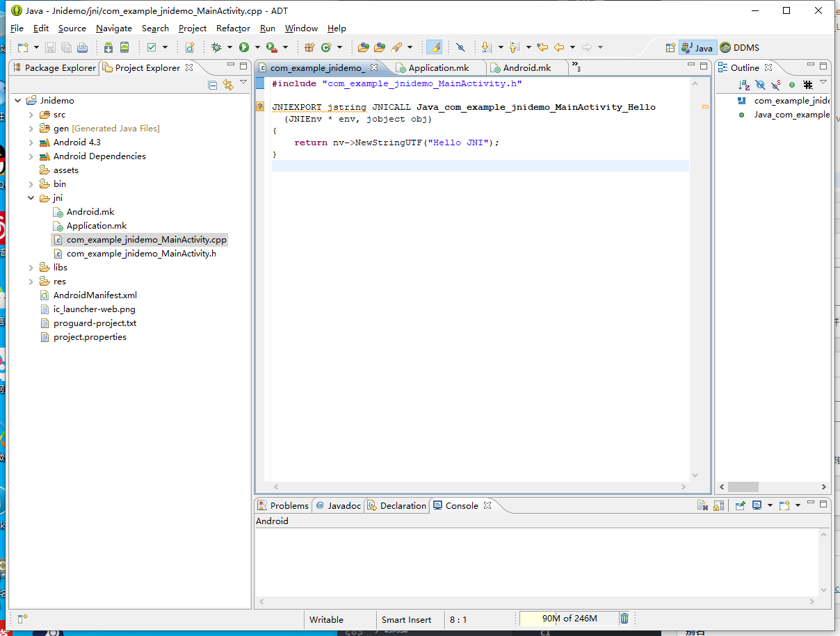Image resolution: width=840 pixels, height=636 pixels.
Task: Run the garbage collector trash icon
Action: pyautogui.click(x=624, y=619)
